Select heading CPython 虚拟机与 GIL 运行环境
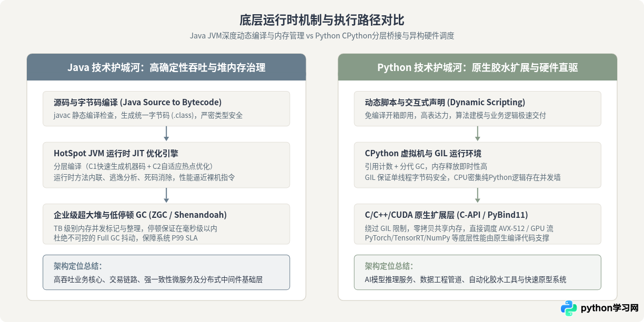 423,153
